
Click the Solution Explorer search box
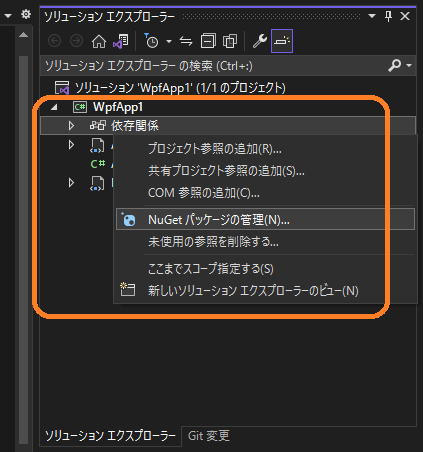(x=213, y=66)
